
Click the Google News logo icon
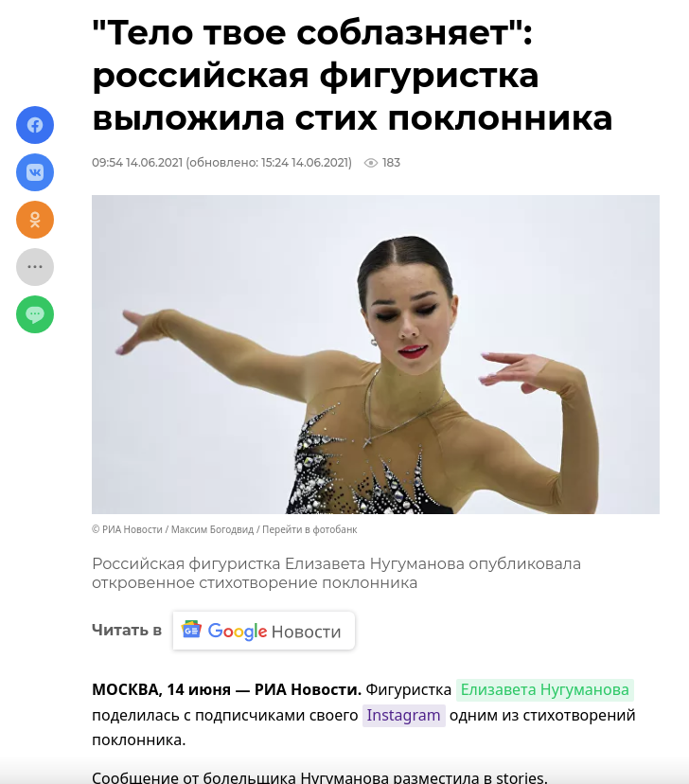191,630
